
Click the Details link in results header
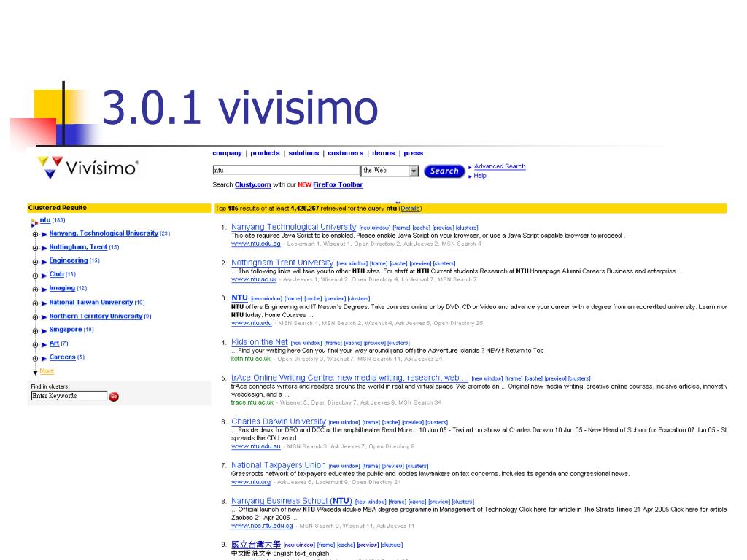(x=410, y=208)
